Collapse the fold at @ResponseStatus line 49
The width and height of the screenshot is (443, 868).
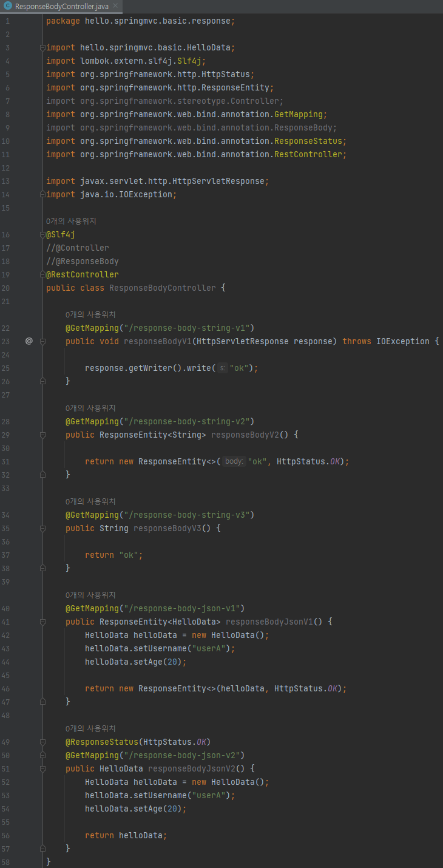tap(42, 742)
